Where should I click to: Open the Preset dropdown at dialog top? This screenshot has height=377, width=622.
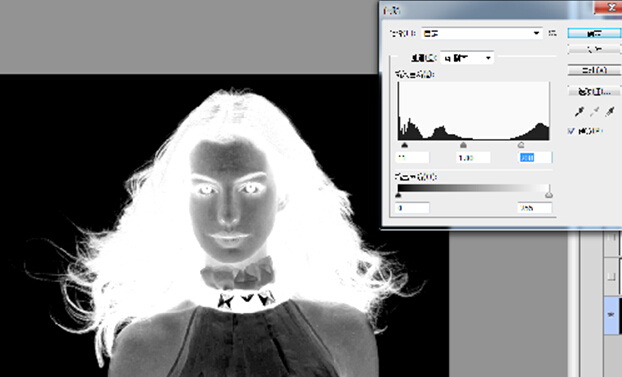pos(482,33)
